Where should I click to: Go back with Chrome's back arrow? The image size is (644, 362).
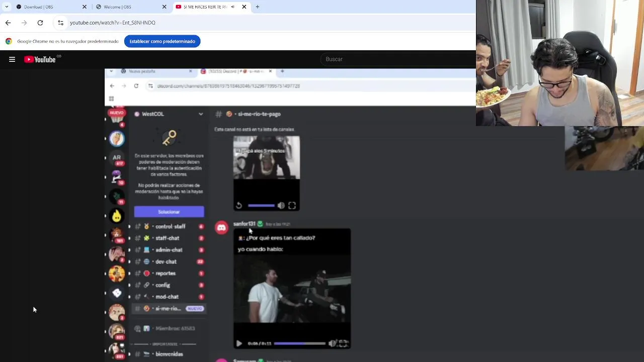tap(8, 23)
